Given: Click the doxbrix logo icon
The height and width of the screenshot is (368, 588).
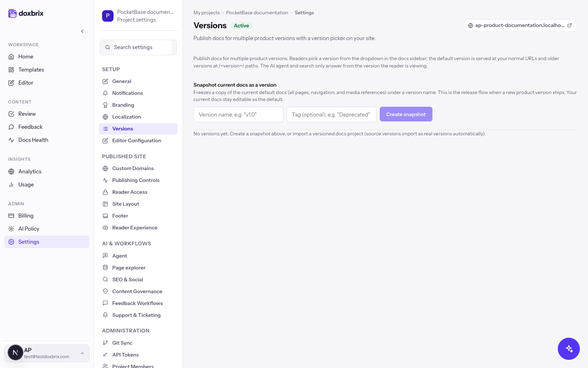Looking at the screenshot, I should pyautogui.click(x=13, y=13).
